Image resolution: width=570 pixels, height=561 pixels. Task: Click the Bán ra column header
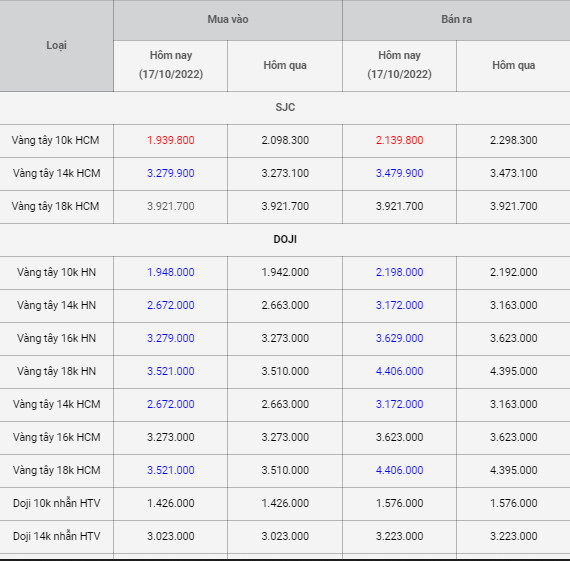point(457,19)
